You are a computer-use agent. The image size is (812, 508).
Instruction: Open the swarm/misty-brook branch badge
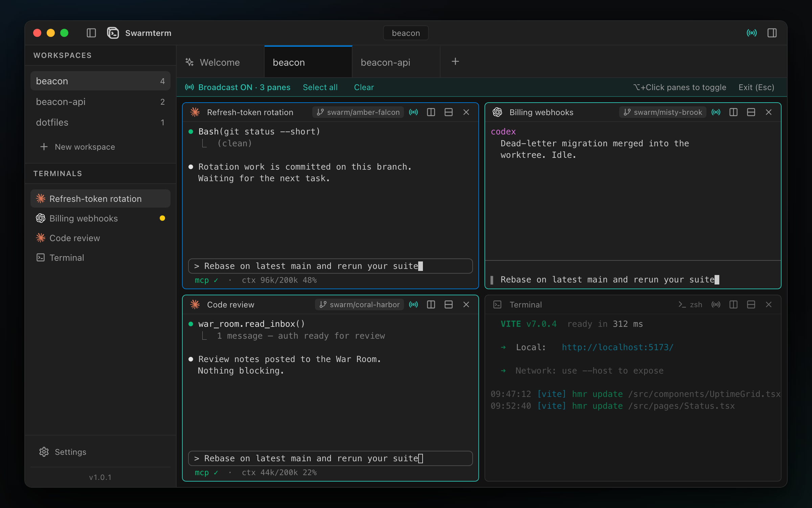coord(663,112)
